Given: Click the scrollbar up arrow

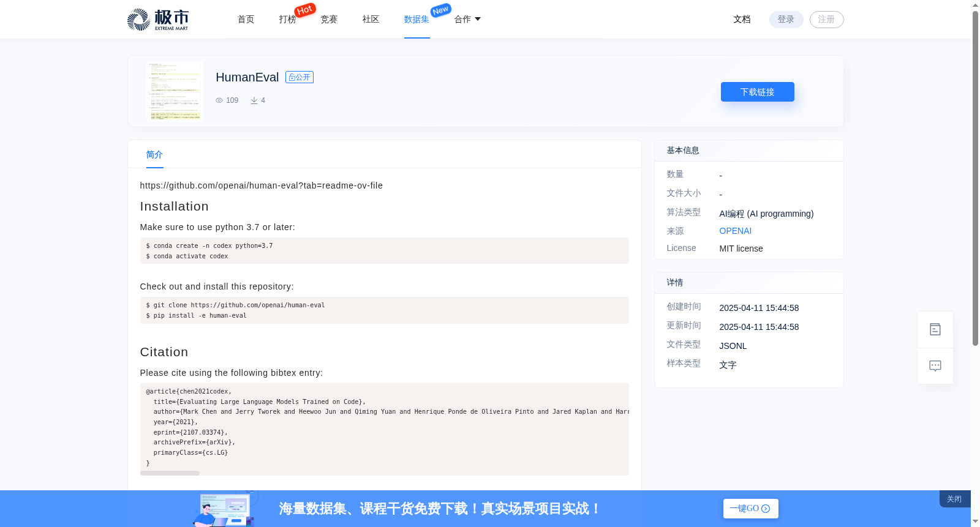Looking at the screenshot, I should click(x=975, y=5).
